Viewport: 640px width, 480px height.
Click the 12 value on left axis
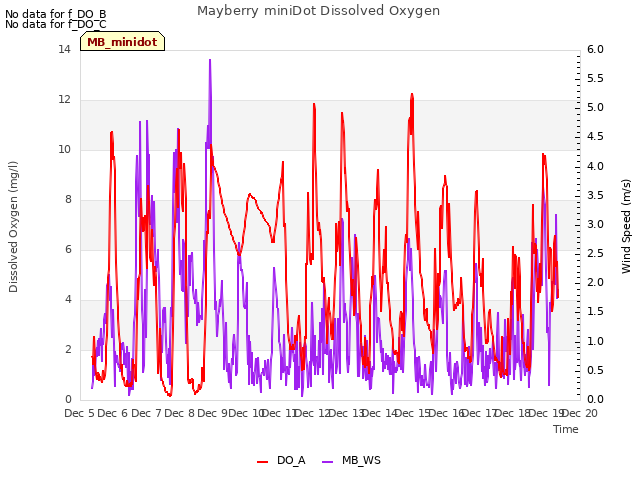pyautogui.click(x=64, y=100)
